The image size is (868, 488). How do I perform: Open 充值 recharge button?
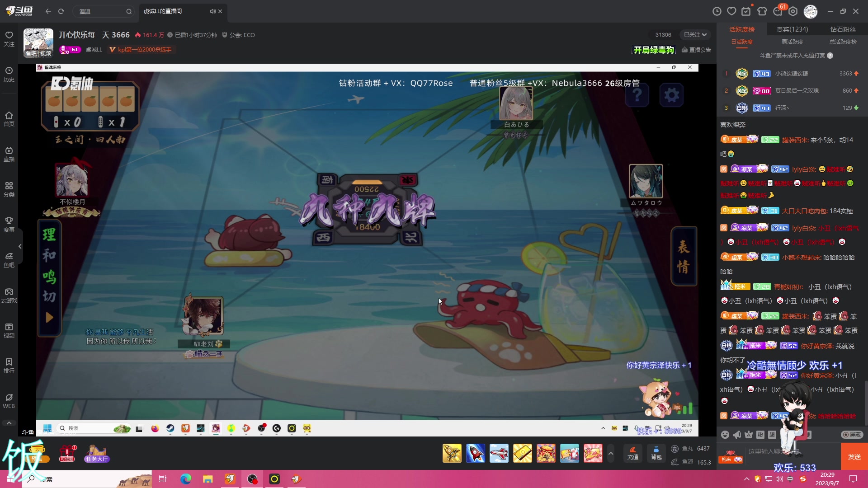(x=633, y=453)
